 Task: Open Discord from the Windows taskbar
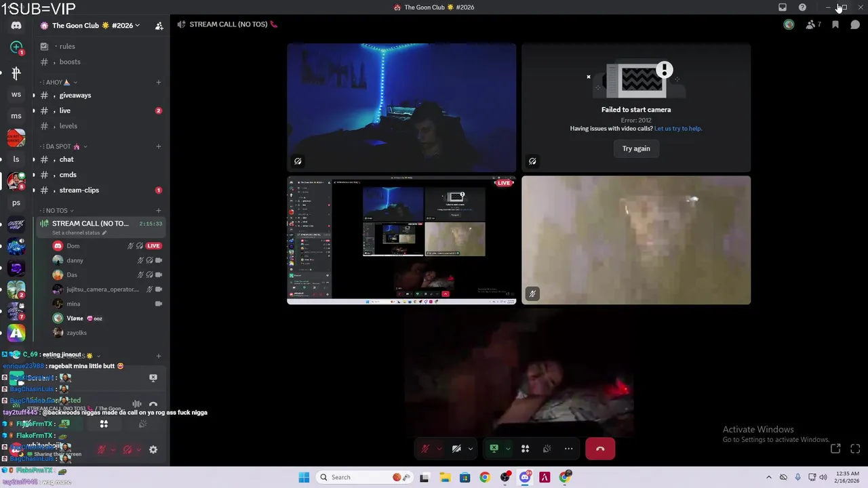pos(525,477)
